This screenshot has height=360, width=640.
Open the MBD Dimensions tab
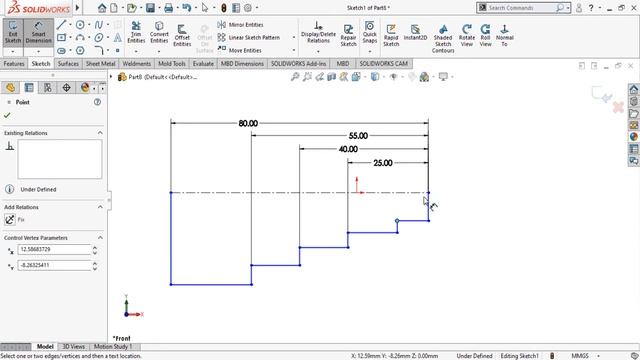[242, 64]
